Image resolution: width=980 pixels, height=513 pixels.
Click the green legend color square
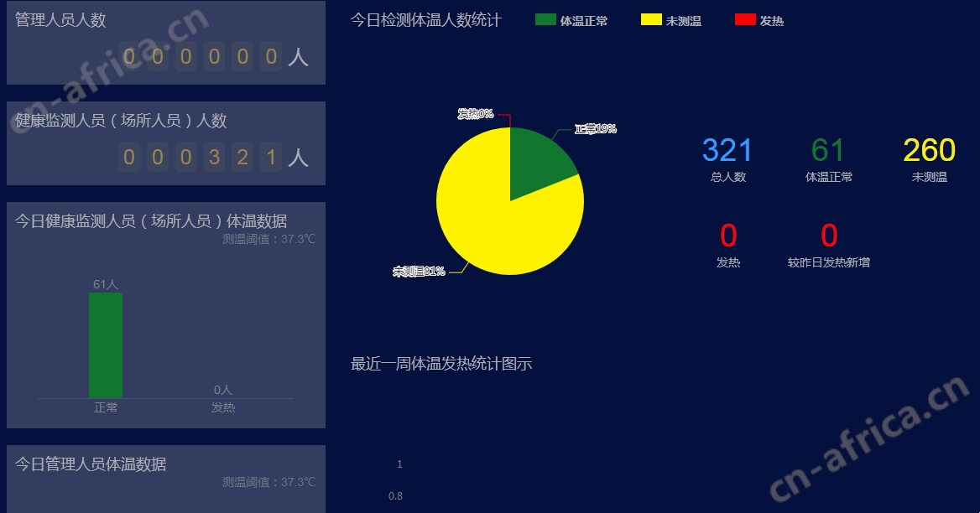544,19
